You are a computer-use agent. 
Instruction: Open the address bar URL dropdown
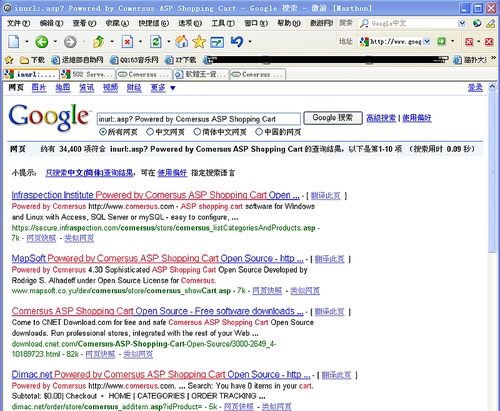click(427, 41)
